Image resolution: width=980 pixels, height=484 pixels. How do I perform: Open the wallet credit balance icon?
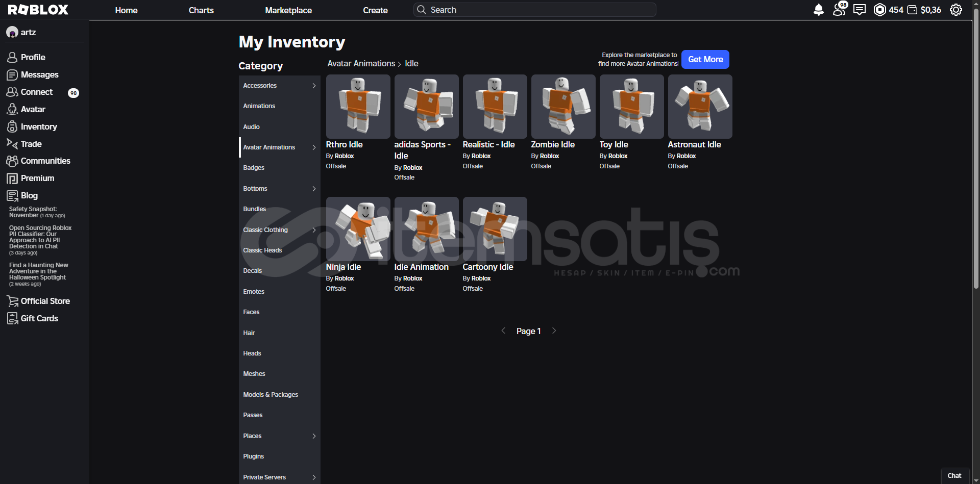(x=912, y=10)
